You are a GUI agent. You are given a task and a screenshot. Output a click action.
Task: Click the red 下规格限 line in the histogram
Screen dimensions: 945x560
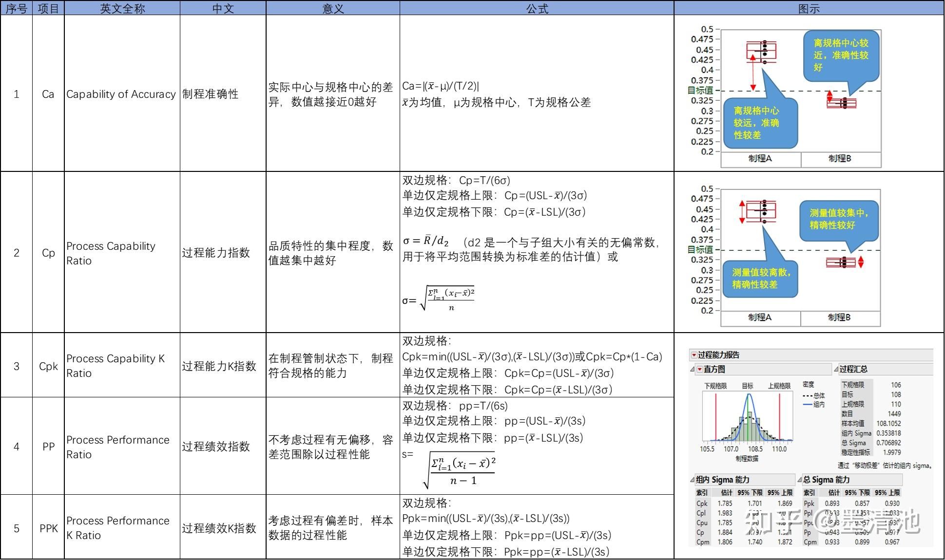(716, 417)
